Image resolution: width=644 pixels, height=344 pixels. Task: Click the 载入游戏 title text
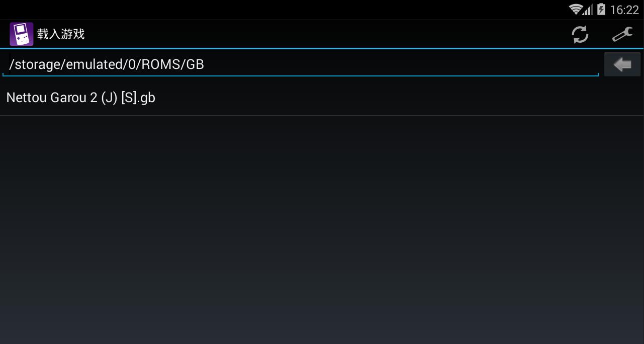(61, 34)
